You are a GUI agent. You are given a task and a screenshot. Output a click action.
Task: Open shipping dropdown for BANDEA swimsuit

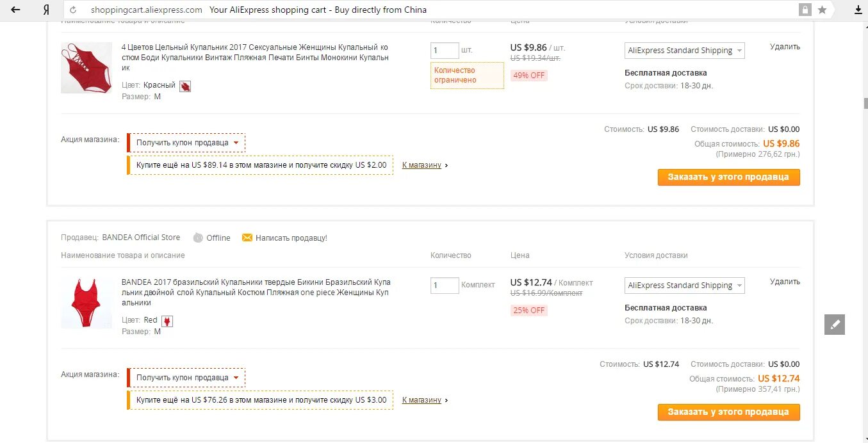coord(684,286)
